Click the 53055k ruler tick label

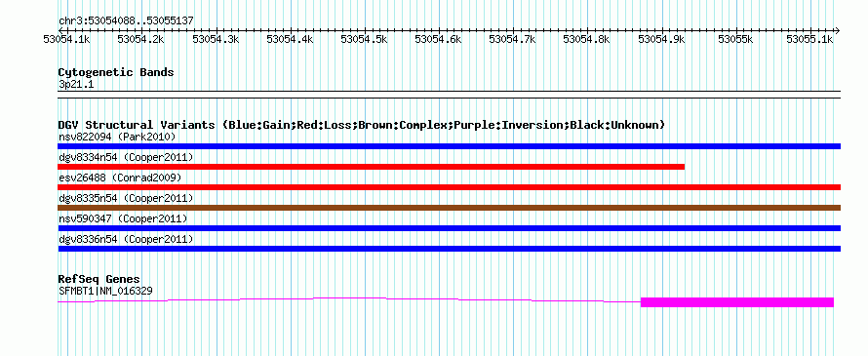pyautogui.click(x=735, y=40)
